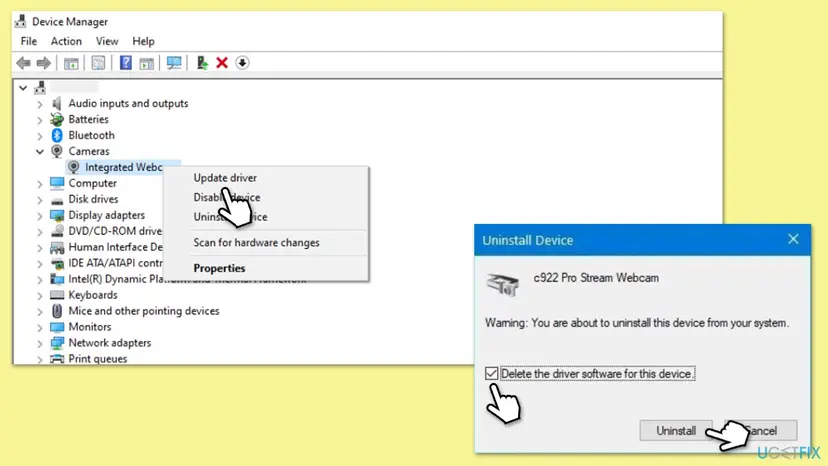Screen dimensions: 828x466
Task: Open the blue Help toolbar icon
Action: [126, 63]
